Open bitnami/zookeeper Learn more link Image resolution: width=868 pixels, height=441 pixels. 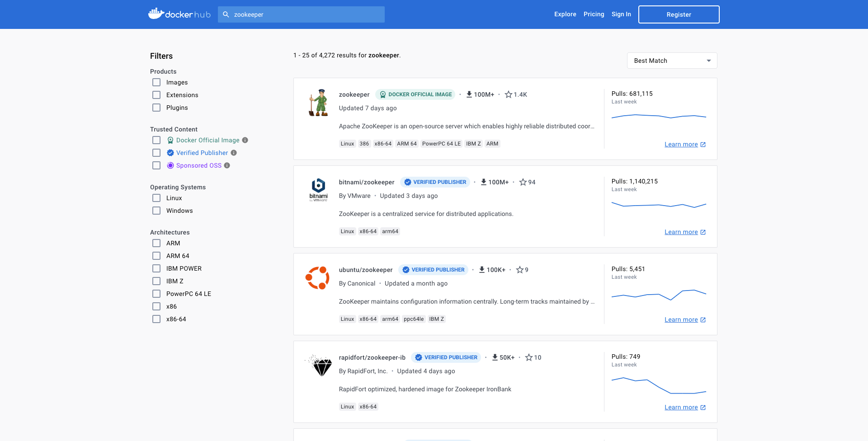pos(685,232)
